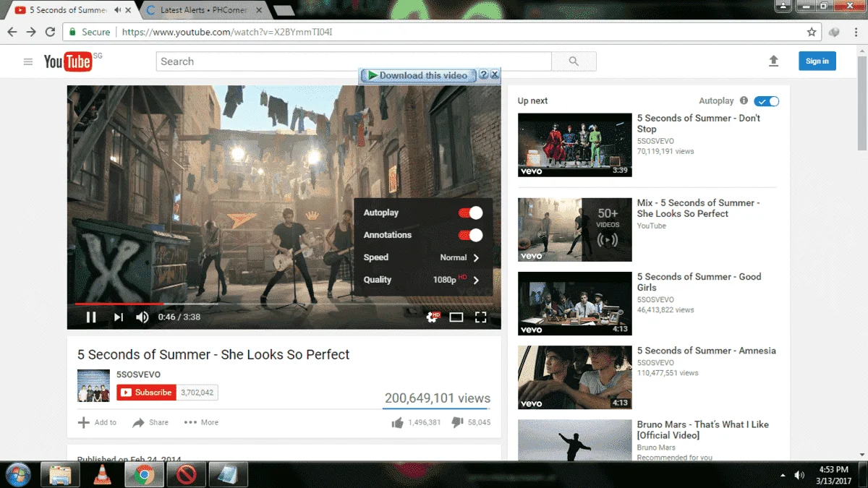Open the Amnesia video thumbnail
The height and width of the screenshot is (488, 868).
coord(575,377)
